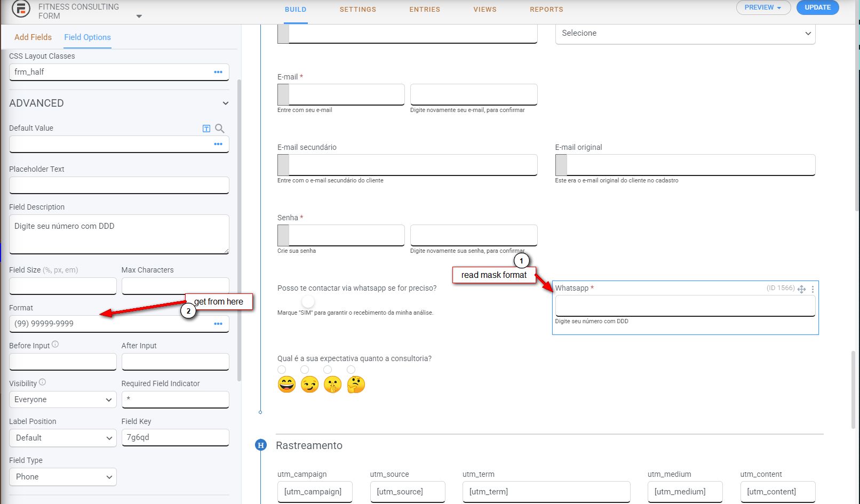Switch to the Add Fields tab
Viewport: 860px width, 504px height.
pyautogui.click(x=33, y=37)
